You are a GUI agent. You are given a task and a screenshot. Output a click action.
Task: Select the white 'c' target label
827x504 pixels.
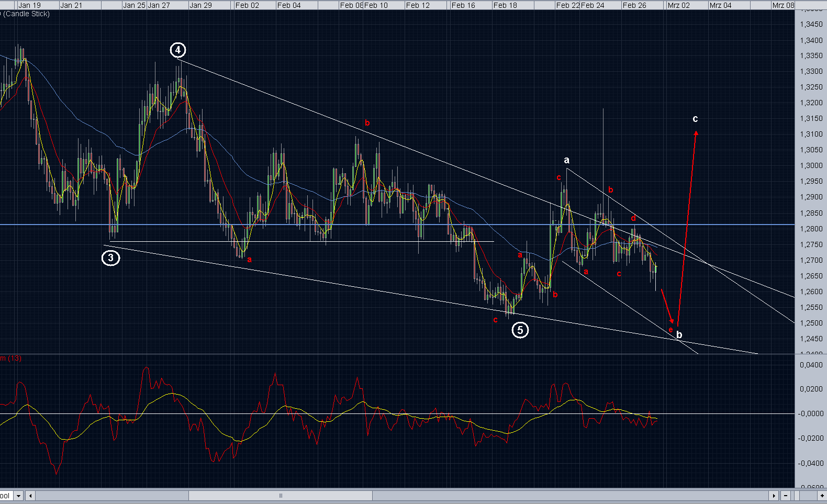(x=695, y=119)
